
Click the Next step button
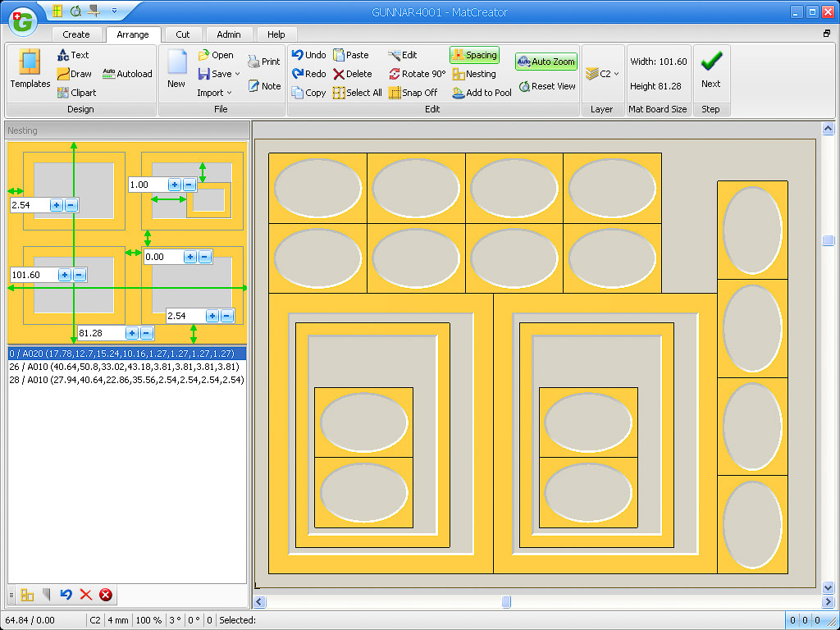(x=710, y=69)
